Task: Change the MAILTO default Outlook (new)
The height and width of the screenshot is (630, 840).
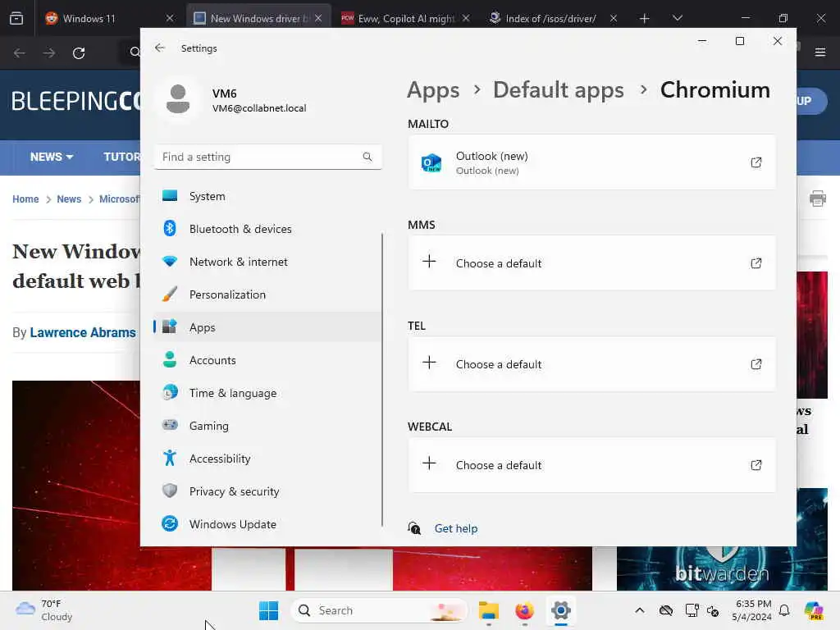Action: (x=591, y=162)
